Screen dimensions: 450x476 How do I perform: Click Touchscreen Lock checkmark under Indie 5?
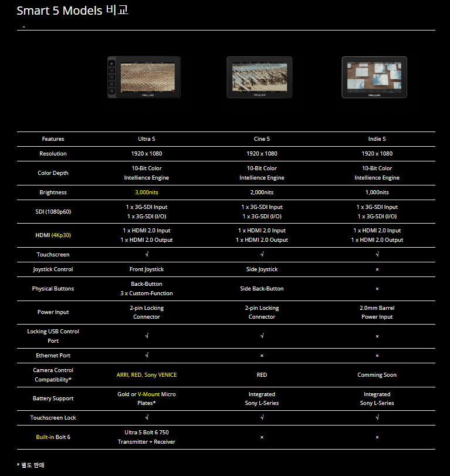click(x=377, y=417)
